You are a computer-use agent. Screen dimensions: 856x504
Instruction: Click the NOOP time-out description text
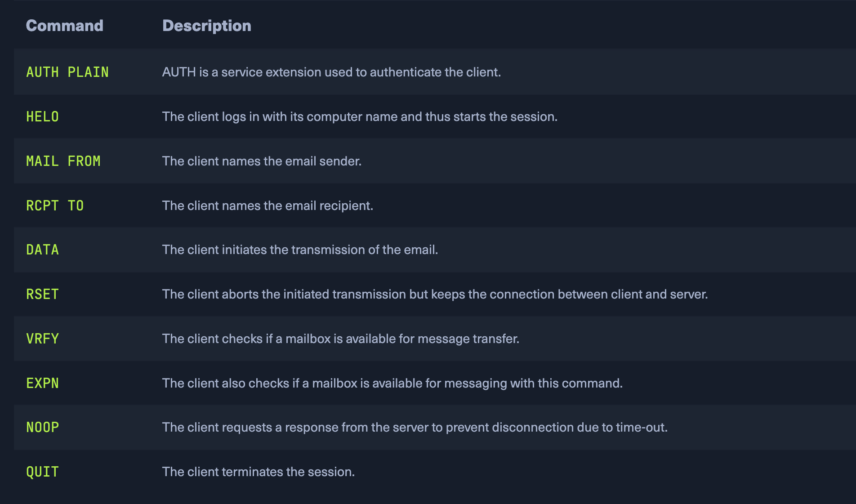click(x=415, y=427)
